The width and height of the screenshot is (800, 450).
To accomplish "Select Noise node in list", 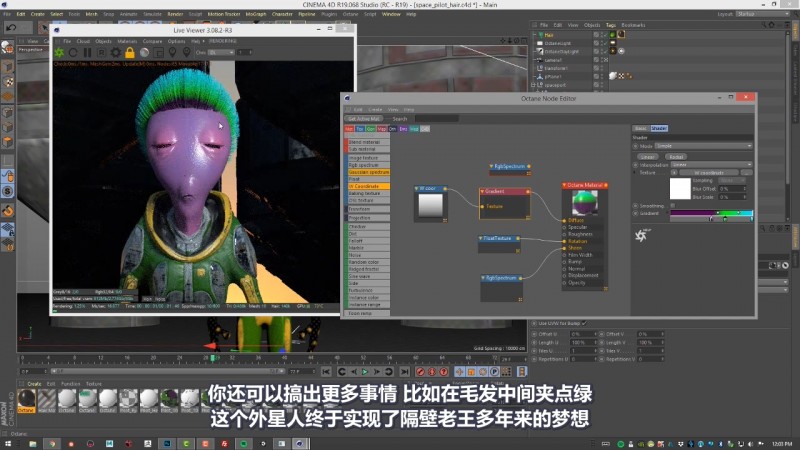I will [x=368, y=255].
